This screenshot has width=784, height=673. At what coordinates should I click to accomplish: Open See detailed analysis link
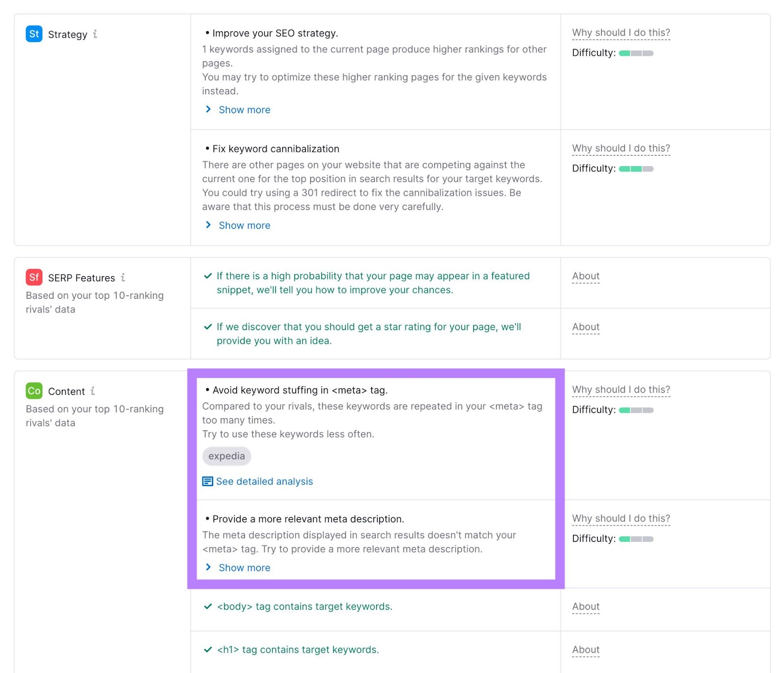[x=264, y=481]
